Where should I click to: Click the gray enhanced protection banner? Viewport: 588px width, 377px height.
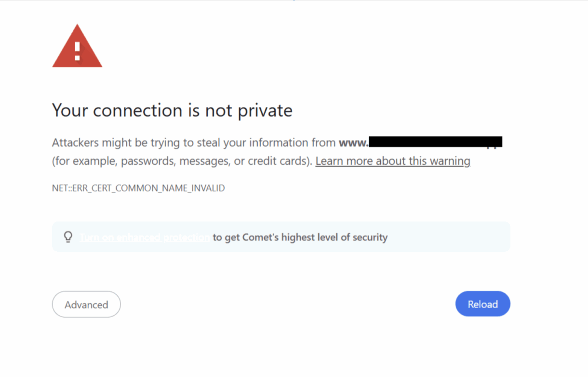(281, 236)
